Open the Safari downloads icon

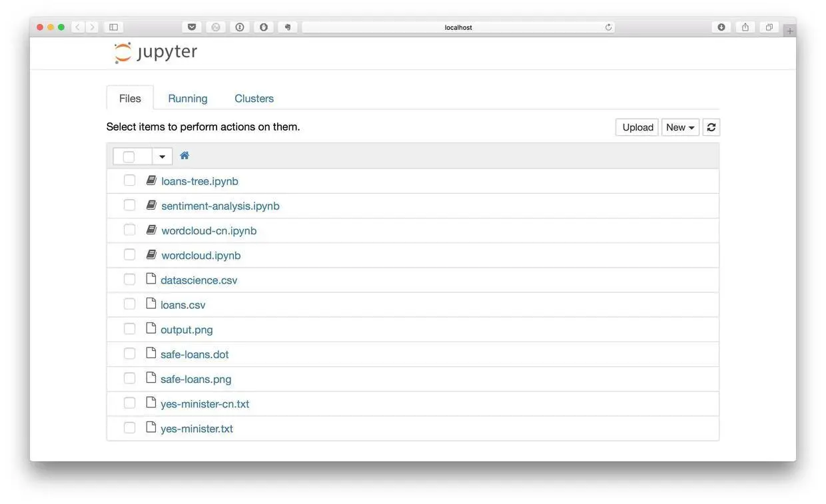coord(721,27)
